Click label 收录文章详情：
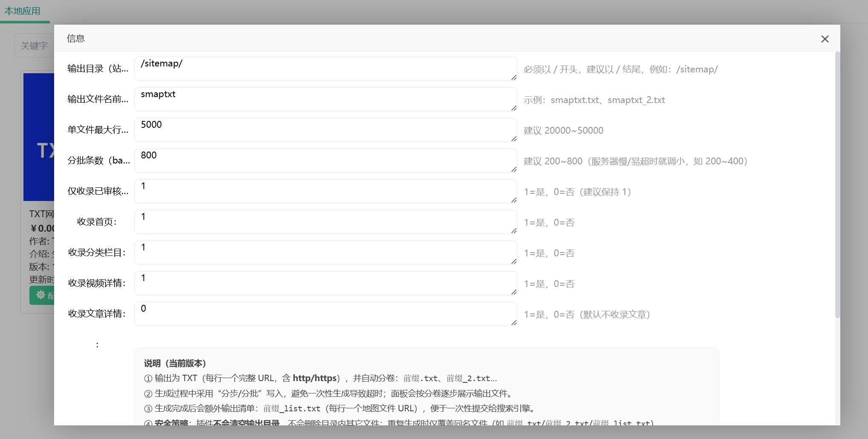The image size is (868, 439). [x=97, y=314]
